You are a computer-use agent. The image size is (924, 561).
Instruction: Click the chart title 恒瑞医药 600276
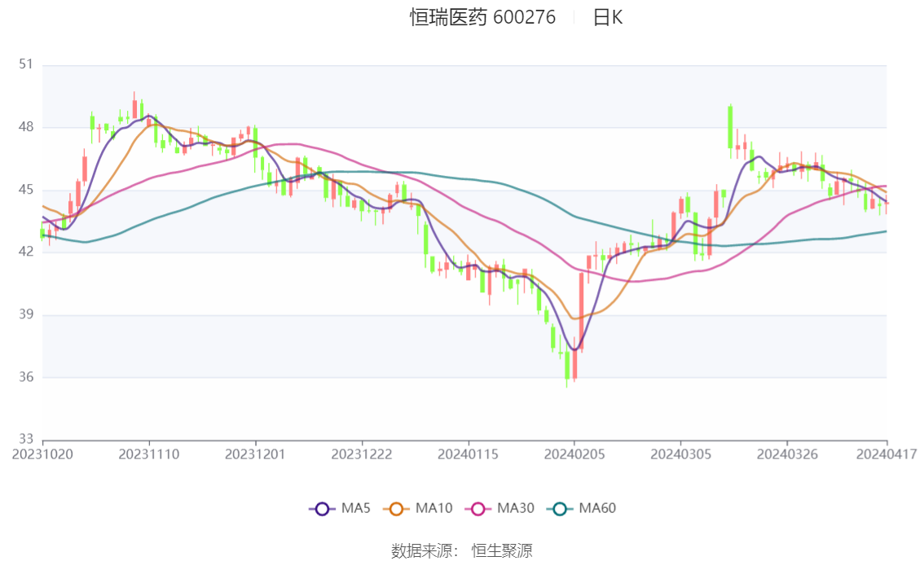click(482, 17)
